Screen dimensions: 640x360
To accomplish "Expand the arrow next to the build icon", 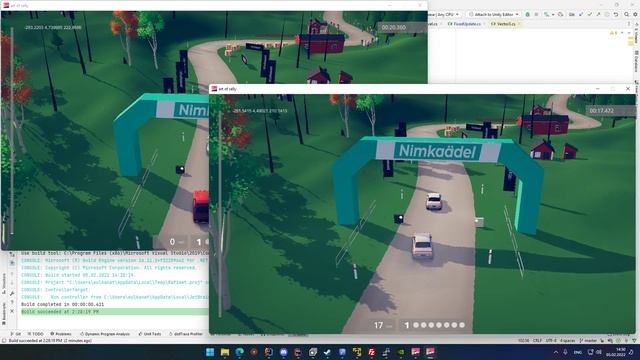I will click(553, 15).
